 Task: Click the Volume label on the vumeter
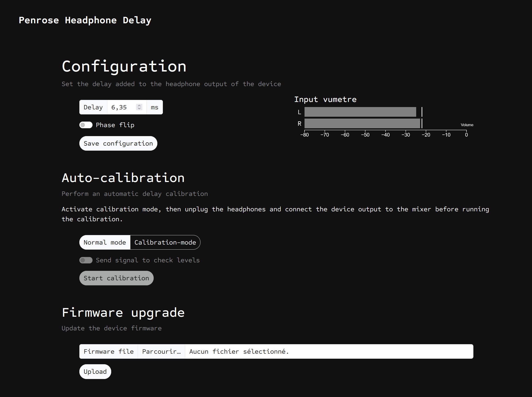click(467, 125)
